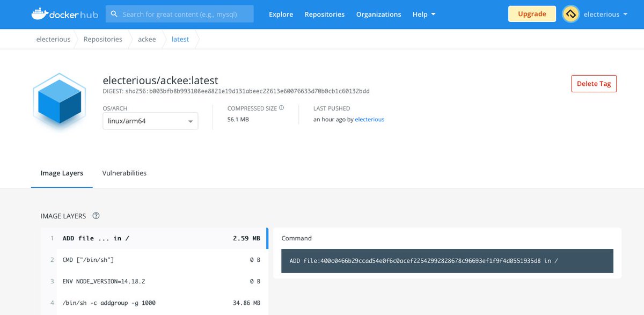Image resolution: width=644 pixels, height=315 pixels.
Task: Select layer 4 addgroup -g 1000 row
Action: pyautogui.click(x=155, y=303)
